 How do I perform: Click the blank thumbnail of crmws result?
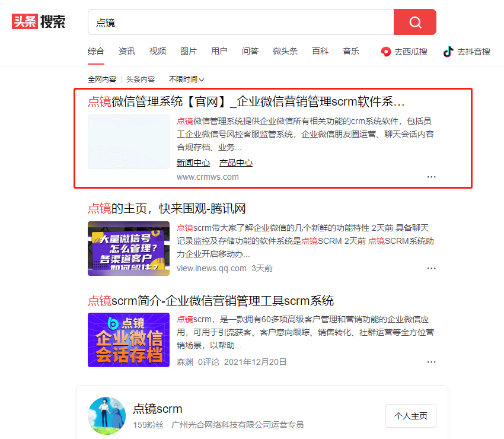pyautogui.click(x=129, y=142)
